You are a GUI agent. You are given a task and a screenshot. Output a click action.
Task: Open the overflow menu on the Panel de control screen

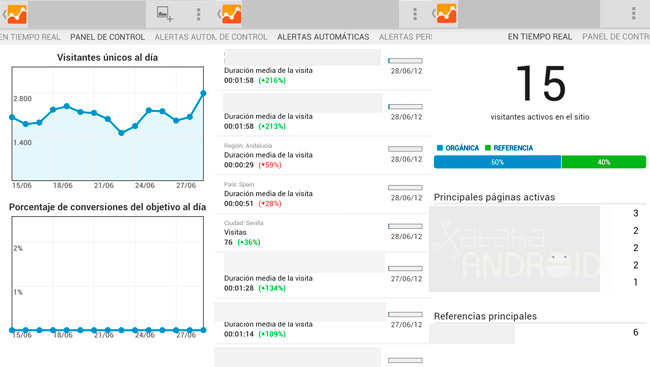(198, 14)
